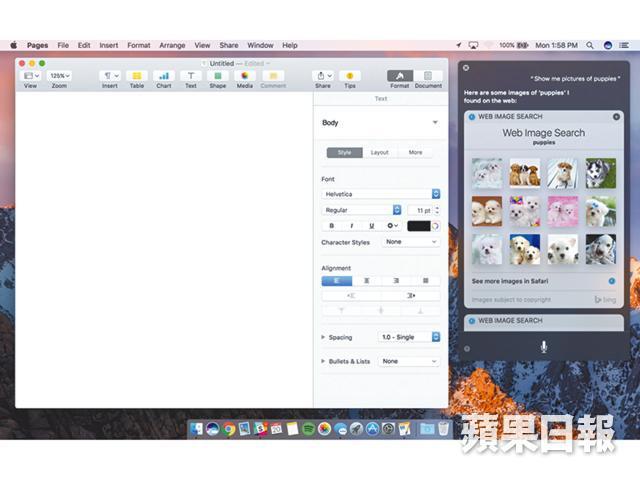This screenshot has width=640, height=480.
Task: Toggle bold formatting
Action: (332, 226)
